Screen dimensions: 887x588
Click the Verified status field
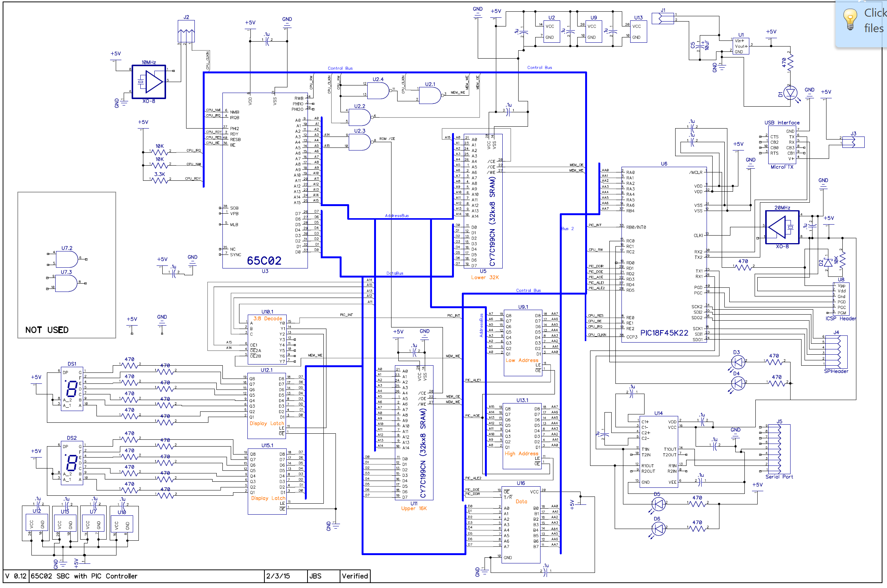[x=355, y=576]
